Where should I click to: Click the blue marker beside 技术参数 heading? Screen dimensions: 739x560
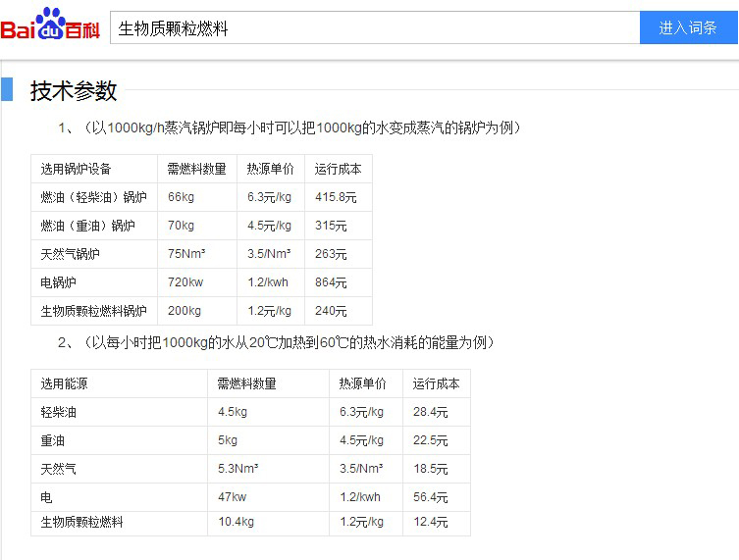click(x=7, y=90)
